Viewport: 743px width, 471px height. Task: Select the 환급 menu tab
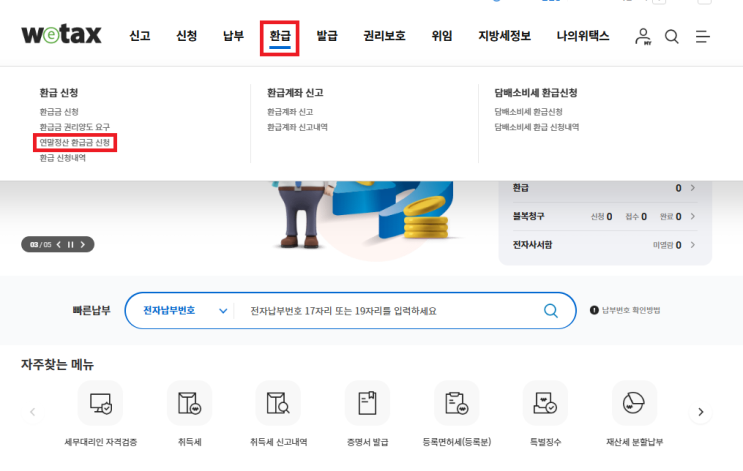(280, 37)
